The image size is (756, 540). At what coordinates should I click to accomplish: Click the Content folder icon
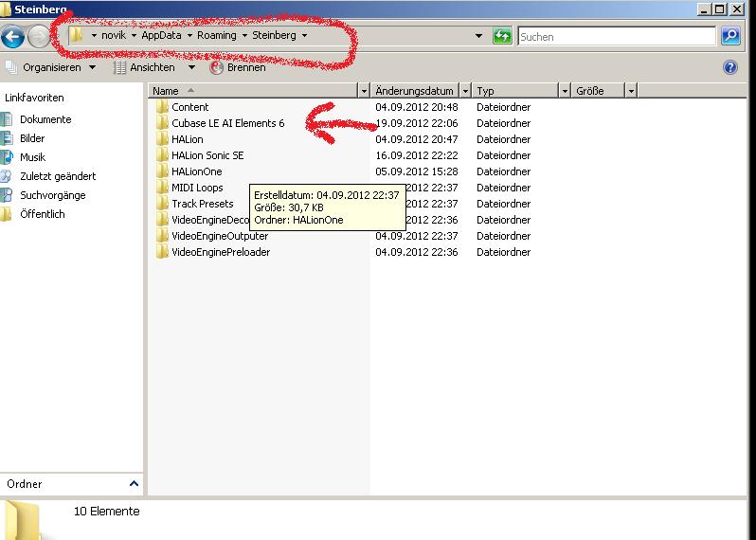coord(162,106)
